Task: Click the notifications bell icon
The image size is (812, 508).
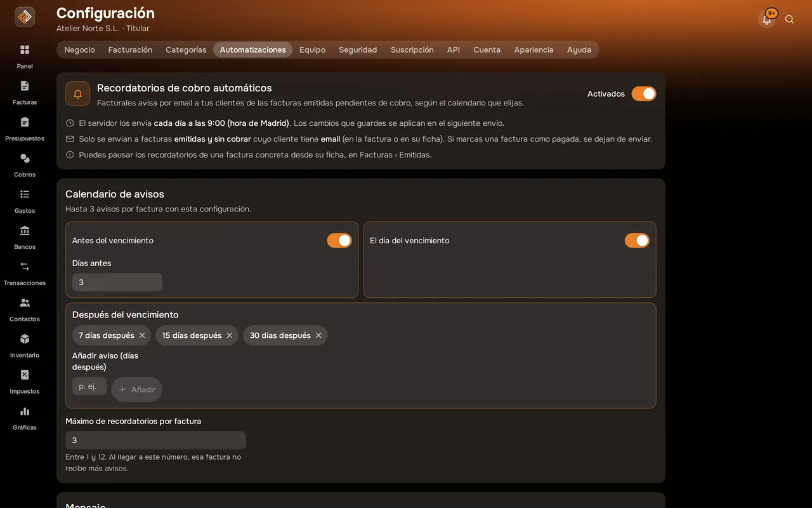Action: tap(767, 19)
